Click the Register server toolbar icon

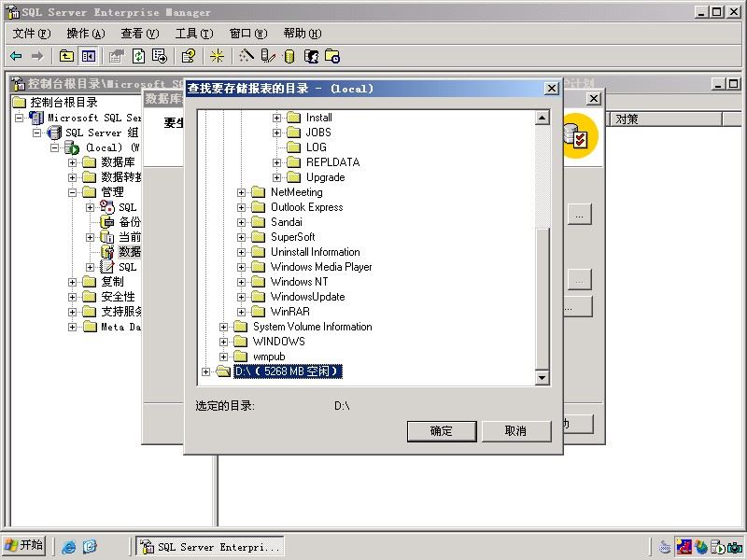pos(268,56)
